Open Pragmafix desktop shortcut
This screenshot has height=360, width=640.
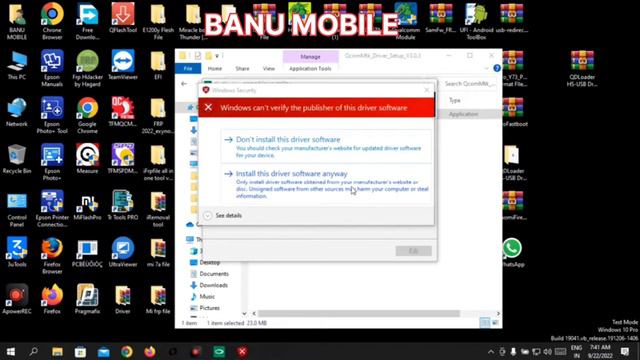87,300
